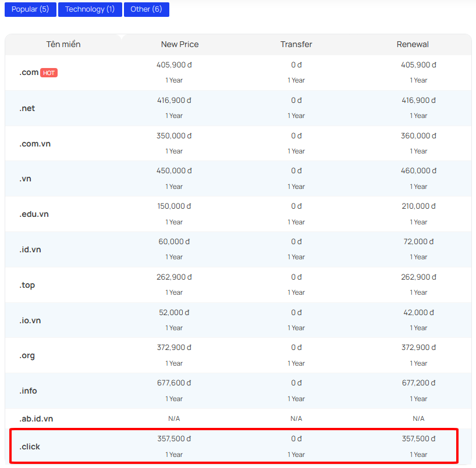Select the .com.vn domain name
This screenshot has height=468, width=476.
35,144
